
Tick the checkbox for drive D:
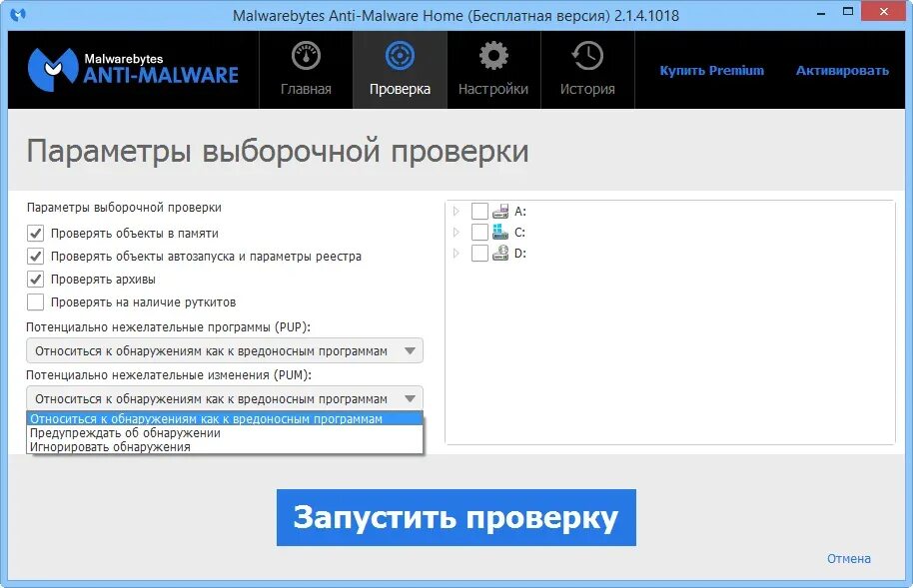pos(479,254)
